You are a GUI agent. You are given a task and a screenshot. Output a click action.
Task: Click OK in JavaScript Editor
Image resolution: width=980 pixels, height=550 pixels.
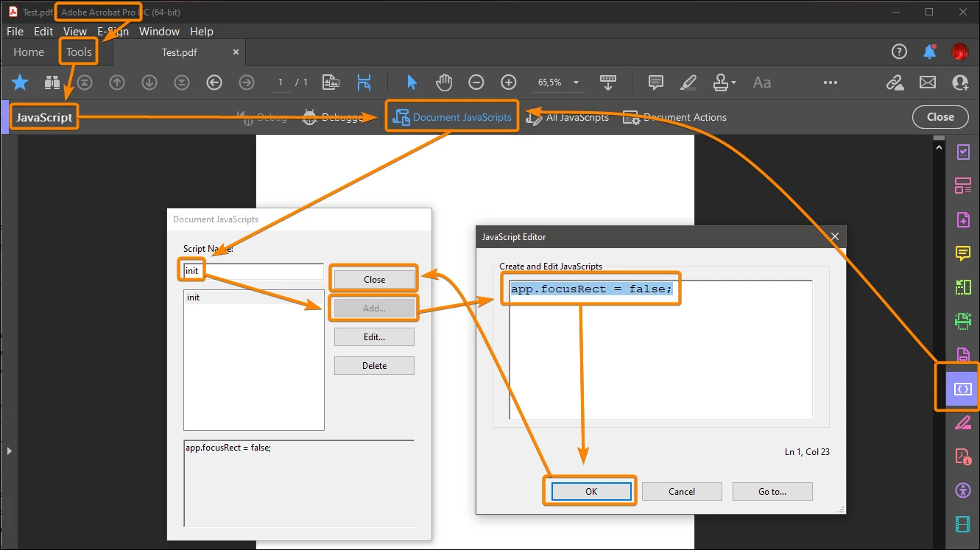pyautogui.click(x=591, y=491)
